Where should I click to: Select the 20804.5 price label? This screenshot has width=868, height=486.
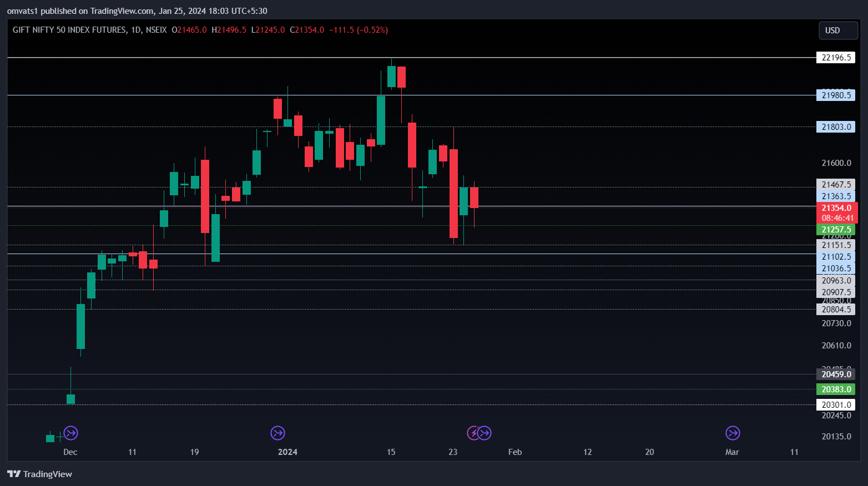tap(836, 310)
